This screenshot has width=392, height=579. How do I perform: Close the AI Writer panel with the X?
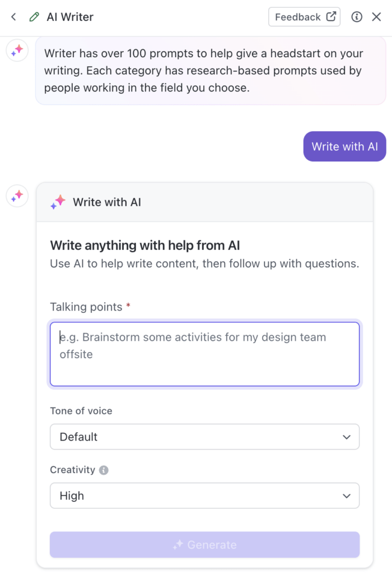point(377,17)
